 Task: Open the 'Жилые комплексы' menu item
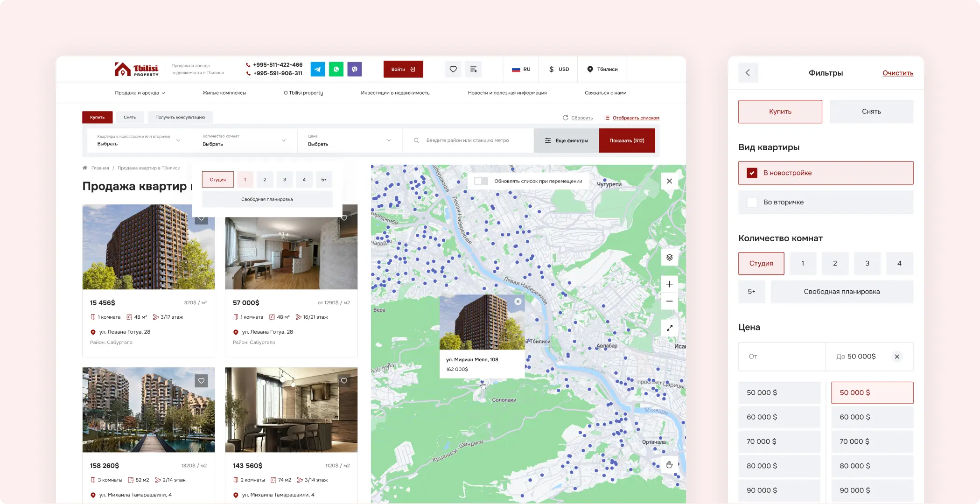(x=224, y=92)
